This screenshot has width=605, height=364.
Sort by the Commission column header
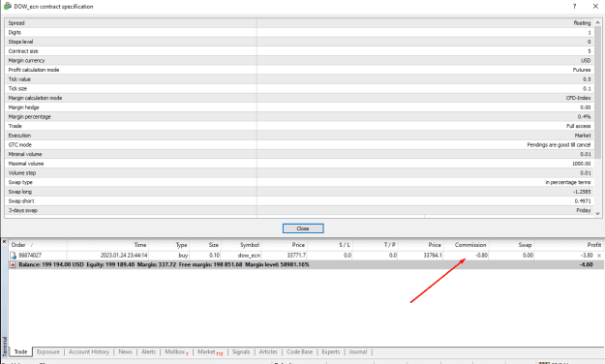467,245
